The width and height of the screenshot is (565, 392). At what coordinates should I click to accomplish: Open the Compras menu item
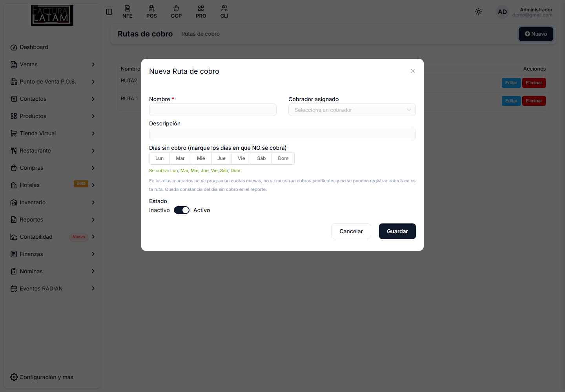coord(52,168)
